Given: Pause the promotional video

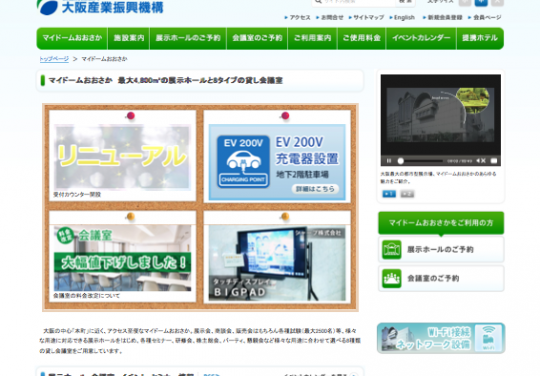Looking at the screenshot, I should tap(389, 161).
